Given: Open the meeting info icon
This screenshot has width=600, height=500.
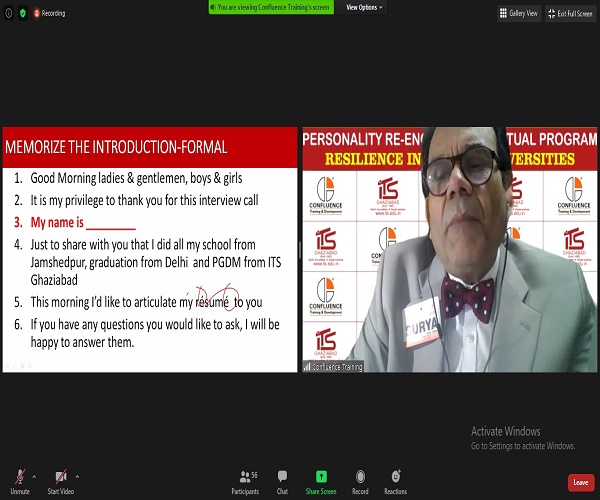Looking at the screenshot, I should (x=9, y=13).
